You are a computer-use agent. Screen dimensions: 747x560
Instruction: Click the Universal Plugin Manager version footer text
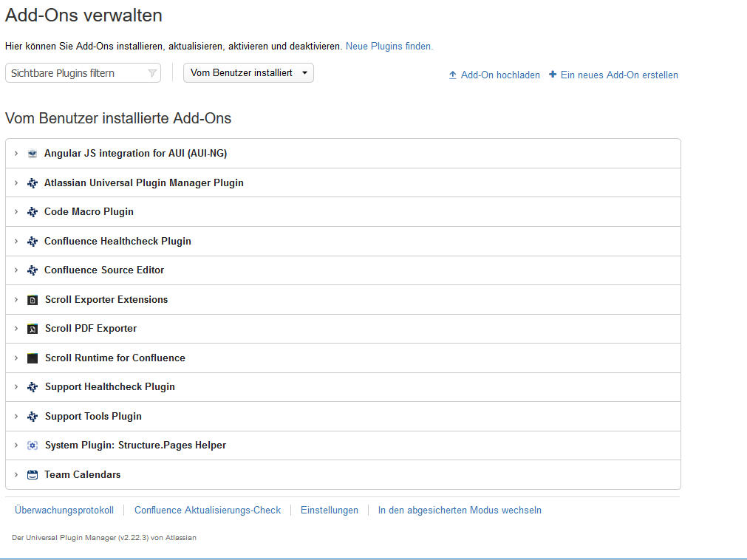coord(104,538)
